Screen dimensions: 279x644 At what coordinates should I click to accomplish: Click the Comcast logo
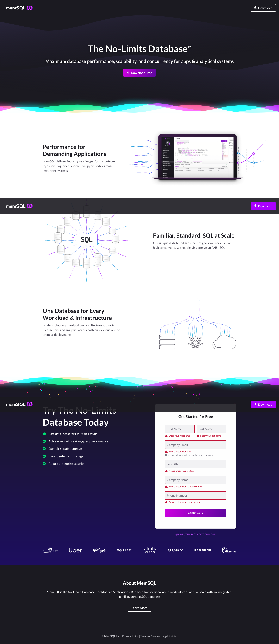click(x=50, y=550)
